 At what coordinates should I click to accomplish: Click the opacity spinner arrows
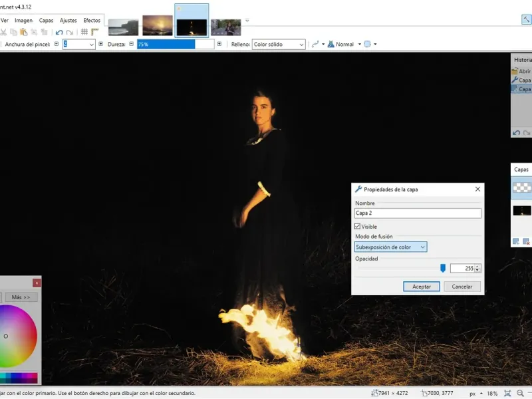coord(477,269)
